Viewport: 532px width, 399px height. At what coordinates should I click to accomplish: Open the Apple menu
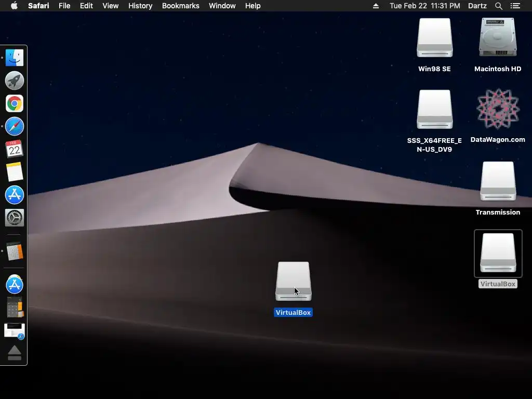pyautogui.click(x=14, y=6)
